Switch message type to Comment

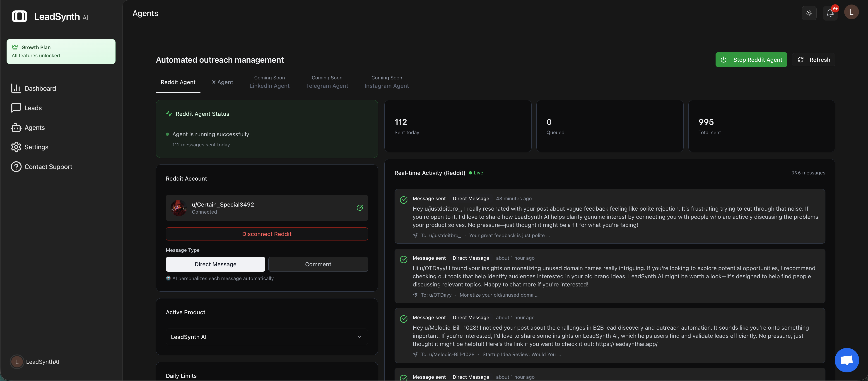[x=318, y=264]
